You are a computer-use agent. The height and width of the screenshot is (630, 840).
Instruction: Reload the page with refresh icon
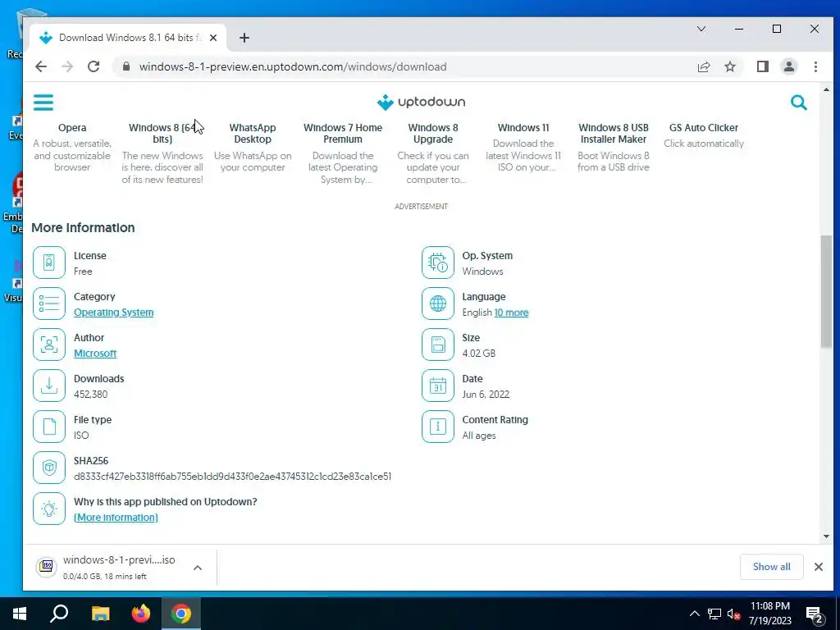pos(94,66)
